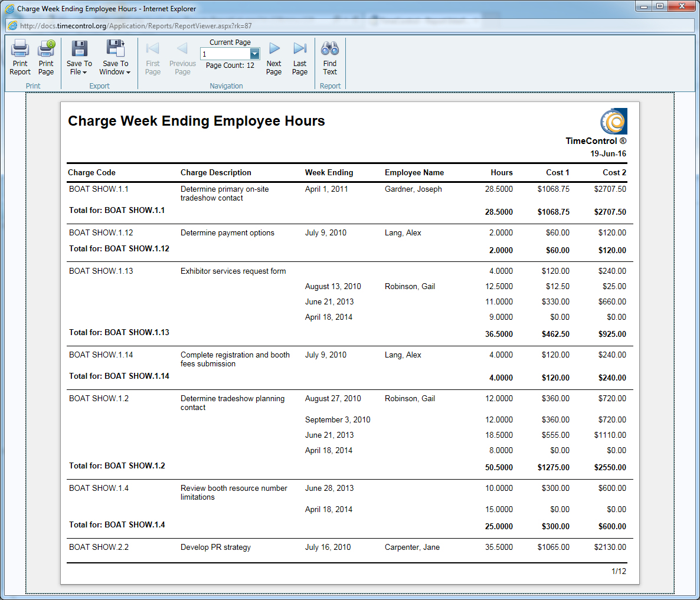This screenshot has width=700, height=600.
Task: Click the Print Page icon
Action: coord(46,48)
